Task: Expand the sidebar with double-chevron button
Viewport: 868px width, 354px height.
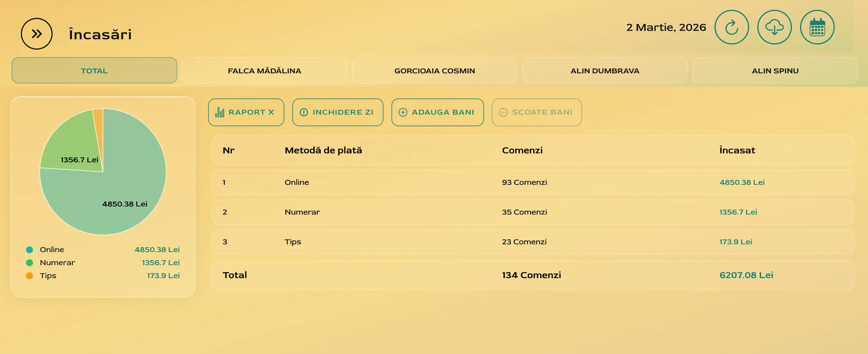Action: coord(37,34)
